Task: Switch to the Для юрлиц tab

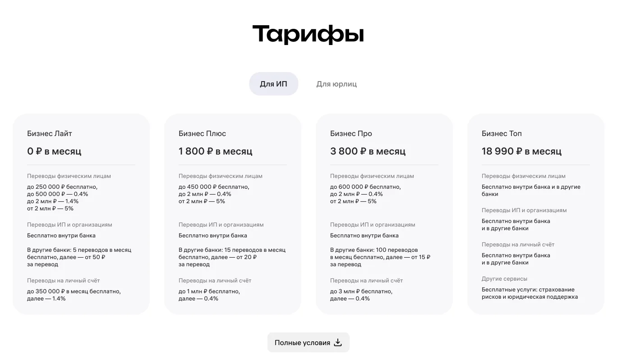Action: click(336, 84)
